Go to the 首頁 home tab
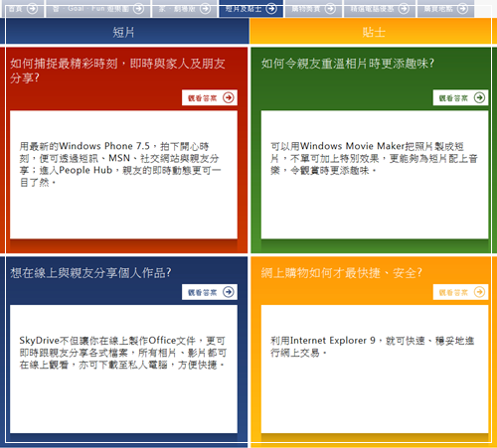Screen dimensions: 497x448 (22, 9)
